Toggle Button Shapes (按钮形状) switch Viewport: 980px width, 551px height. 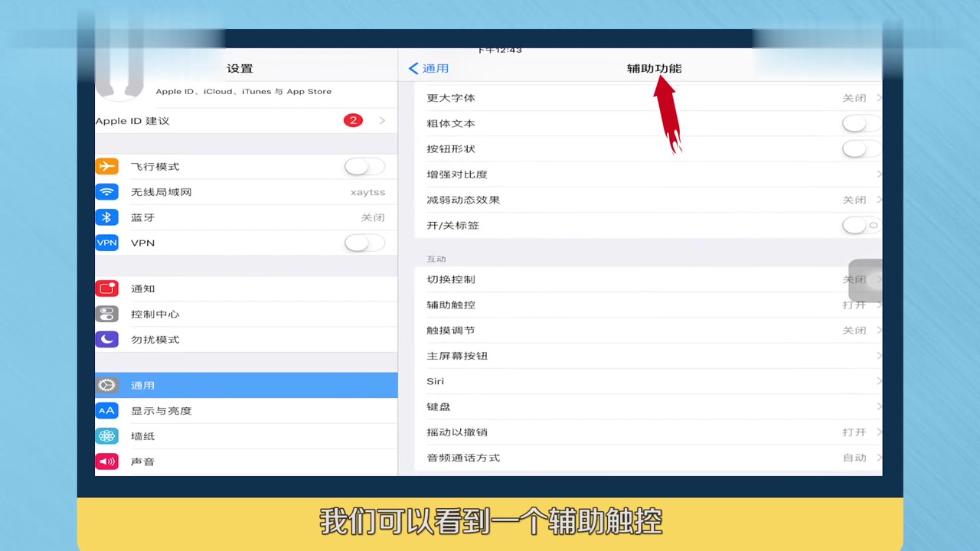click(861, 148)
